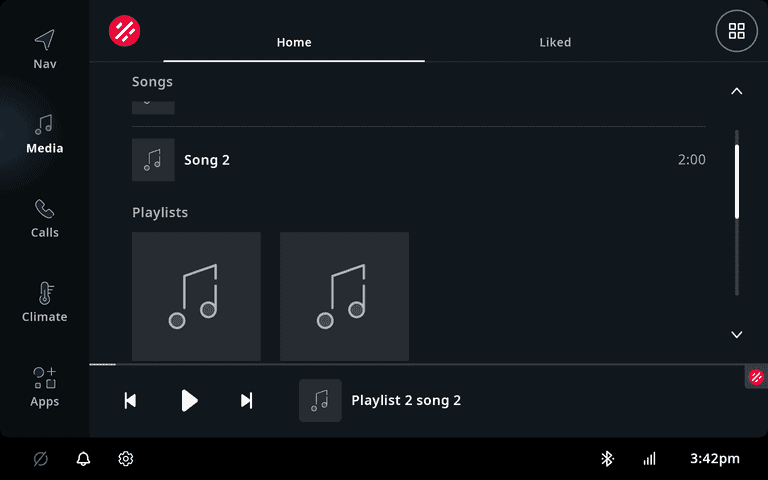Open the Nav section
Image resolution: width=768 pixels, height=480 pixels.
pyautogui.click(x=44, y=49)
